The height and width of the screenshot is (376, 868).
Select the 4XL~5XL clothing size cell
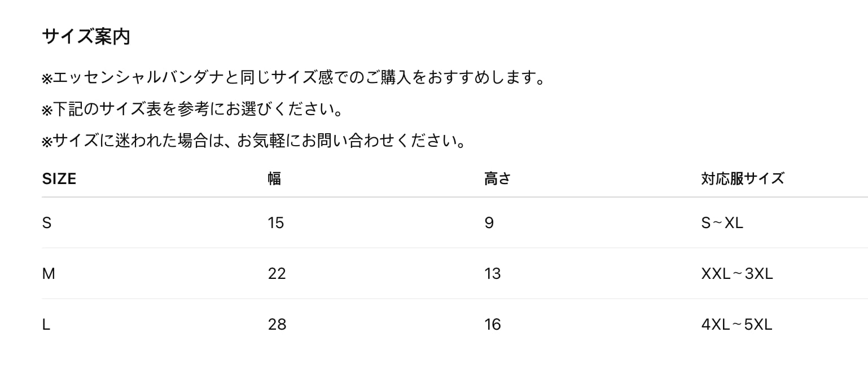[736, 325]
